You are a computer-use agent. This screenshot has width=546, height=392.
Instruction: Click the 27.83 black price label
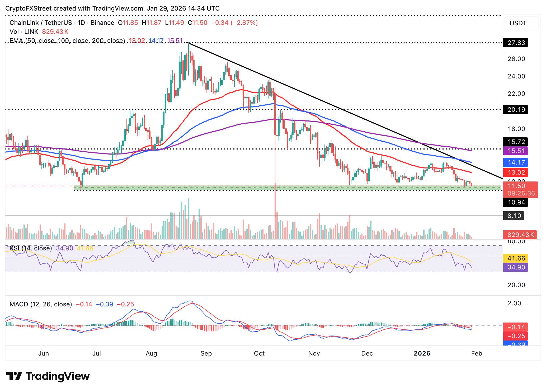point(516,43)
